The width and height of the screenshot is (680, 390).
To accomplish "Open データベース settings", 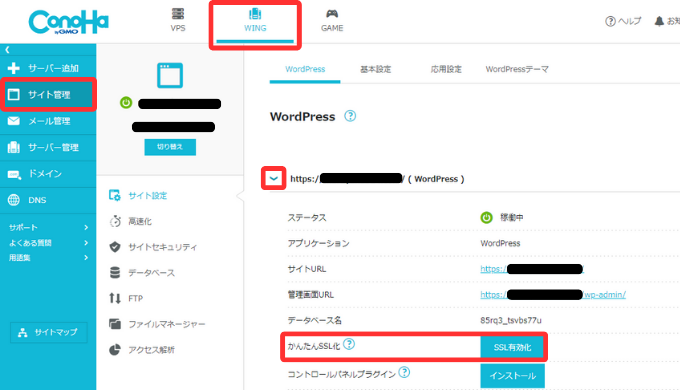I will (x=151, y=272).
